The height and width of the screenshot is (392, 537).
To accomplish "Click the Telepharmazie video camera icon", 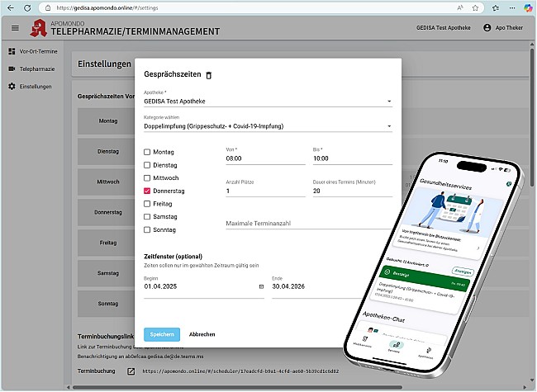I will [12, 68].
